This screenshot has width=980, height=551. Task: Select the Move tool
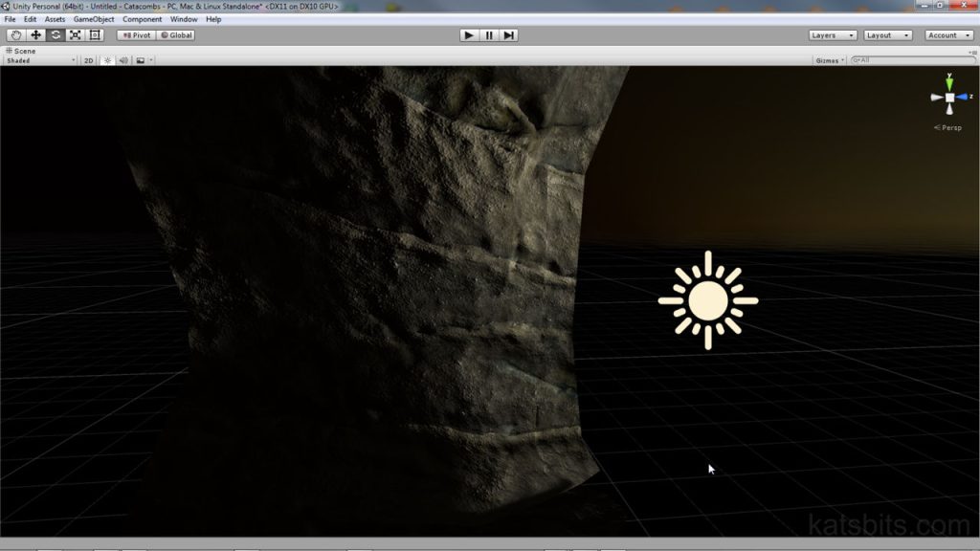(x=35, y=34)
